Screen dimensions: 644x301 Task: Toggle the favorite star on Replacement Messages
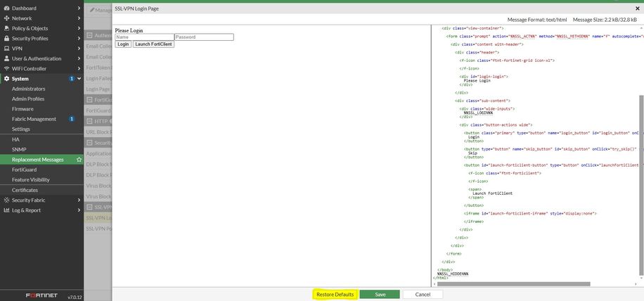(x=79, y=160)
